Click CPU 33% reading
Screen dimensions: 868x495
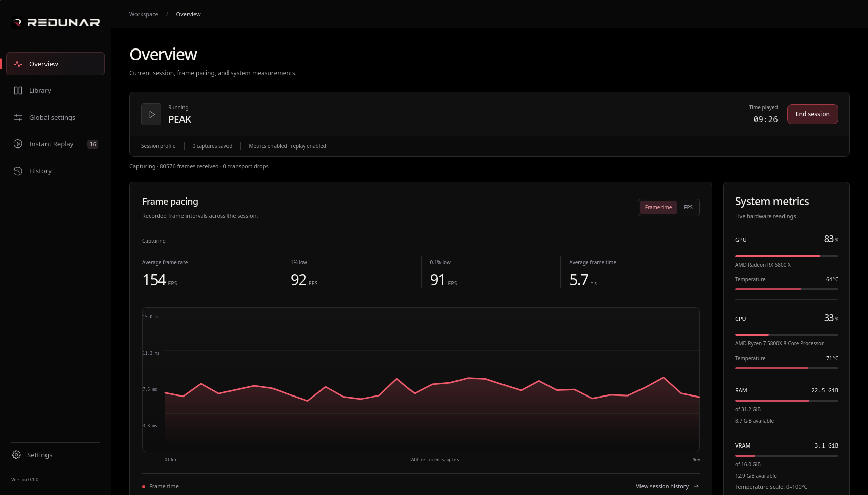[831, 318]
